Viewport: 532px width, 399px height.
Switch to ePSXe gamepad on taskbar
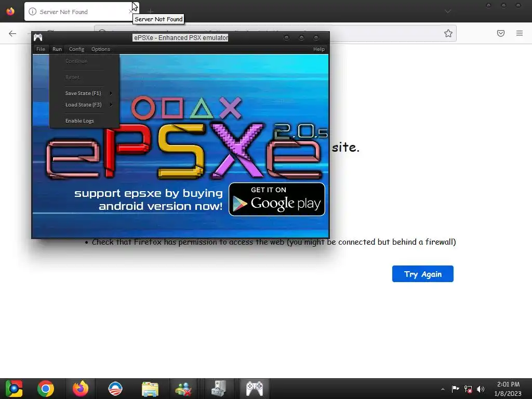[x=255, y=389]
